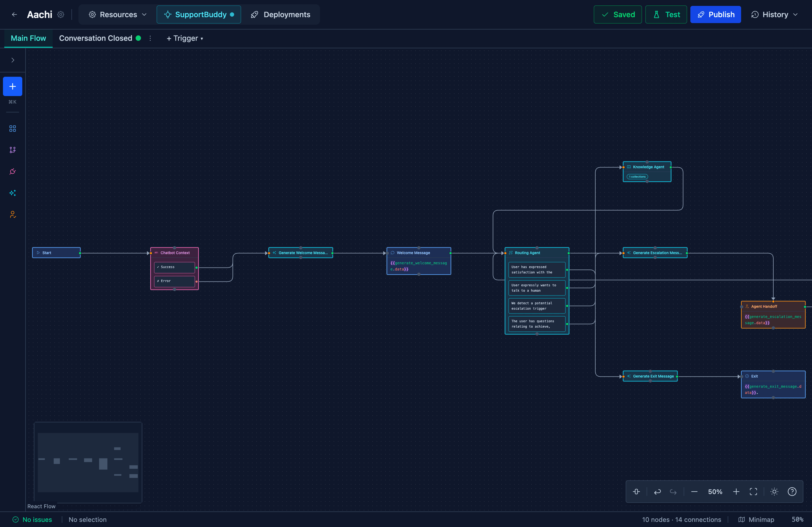Select the Start node
The height and width of the screenshot is (527, 812).
[56, 252]
